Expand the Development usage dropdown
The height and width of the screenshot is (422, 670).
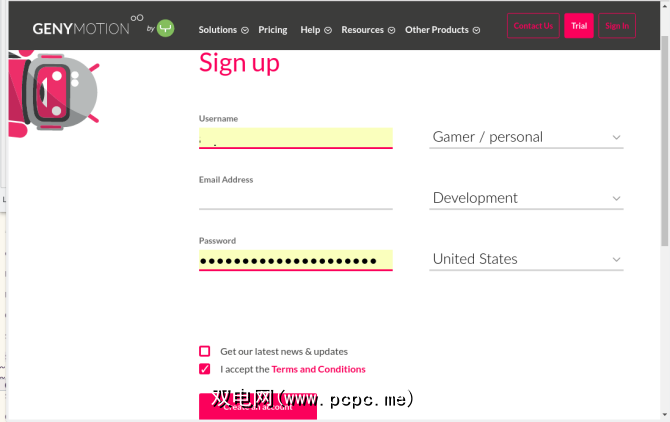tap(526, 198)
